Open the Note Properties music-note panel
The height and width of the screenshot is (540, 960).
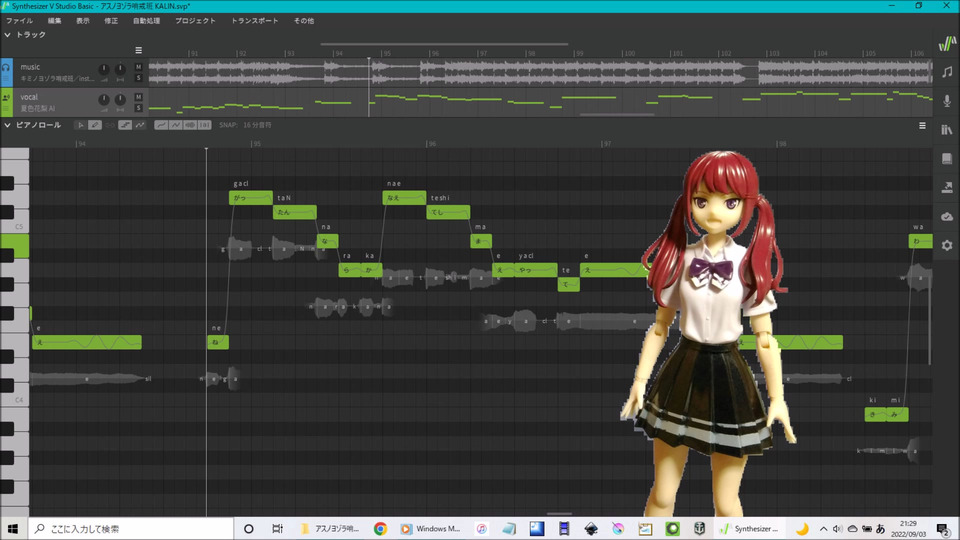[947, 72]
